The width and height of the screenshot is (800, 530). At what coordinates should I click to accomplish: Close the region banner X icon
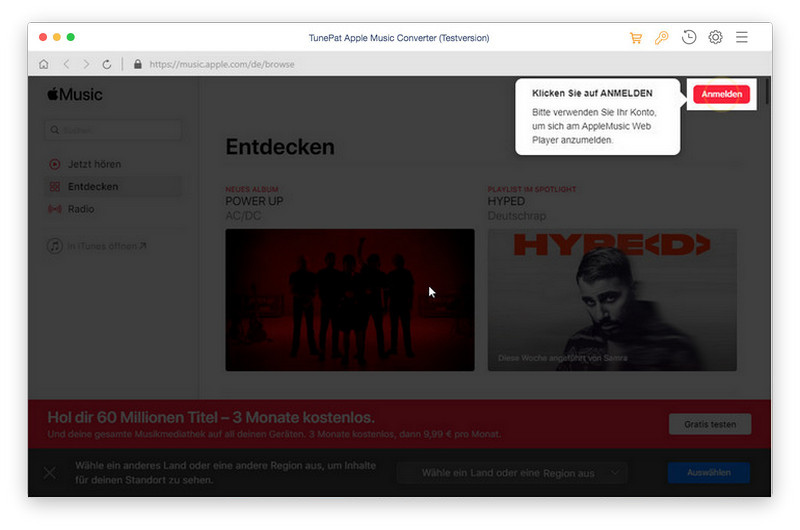(50, 473)
